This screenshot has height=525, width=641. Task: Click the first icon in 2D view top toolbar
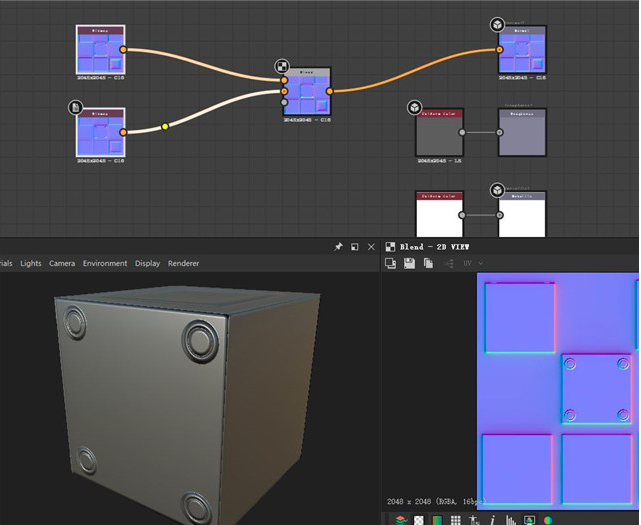[390, 263]
